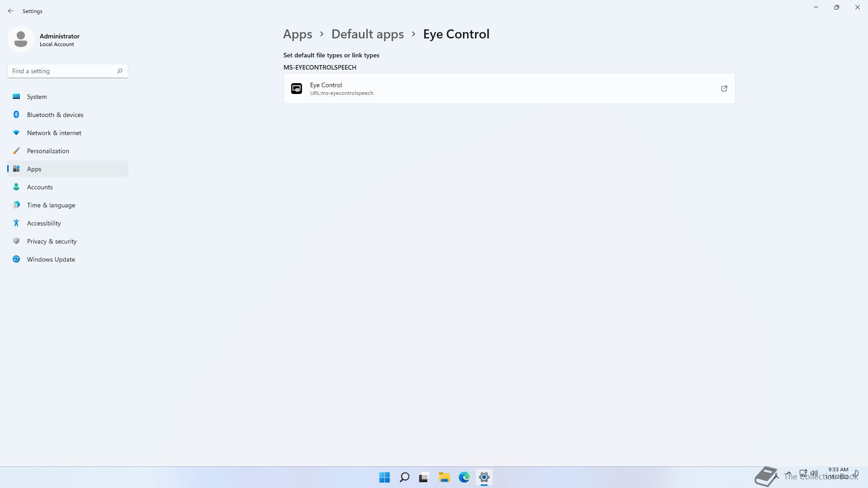Go back using the Settings back arrow

(11, 11)
